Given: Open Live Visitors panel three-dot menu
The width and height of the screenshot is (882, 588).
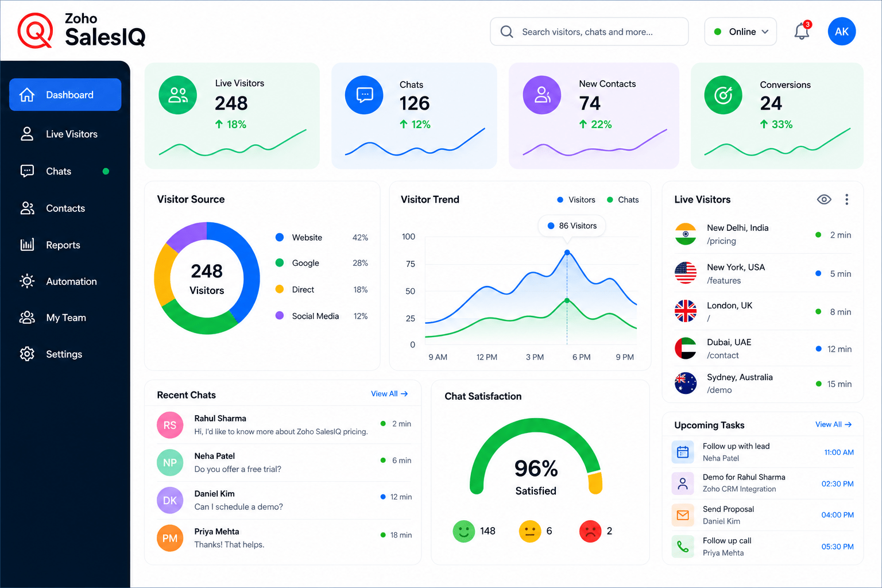Looking at the screenshot, I should pyautogui.click(x=847, y=199).
